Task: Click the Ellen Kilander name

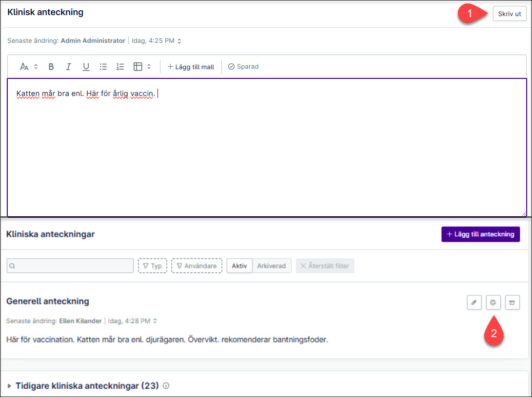Action: point(80,321)
